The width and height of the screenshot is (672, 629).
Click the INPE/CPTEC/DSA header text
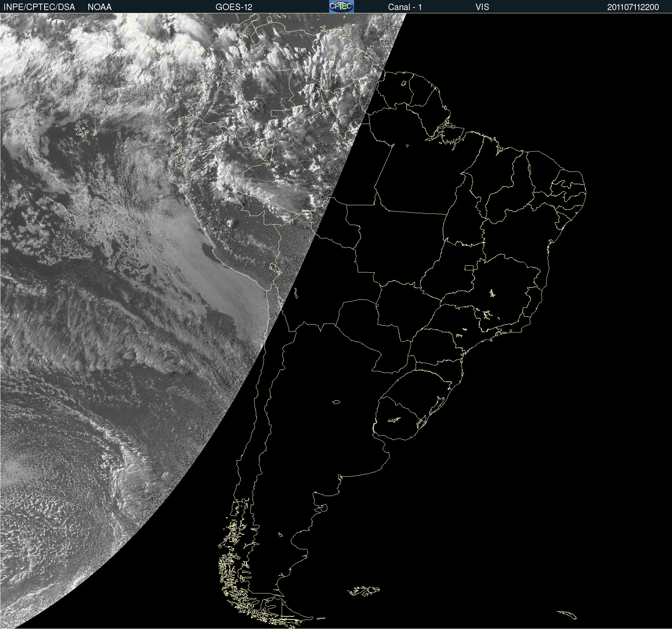tap(39, 7)
